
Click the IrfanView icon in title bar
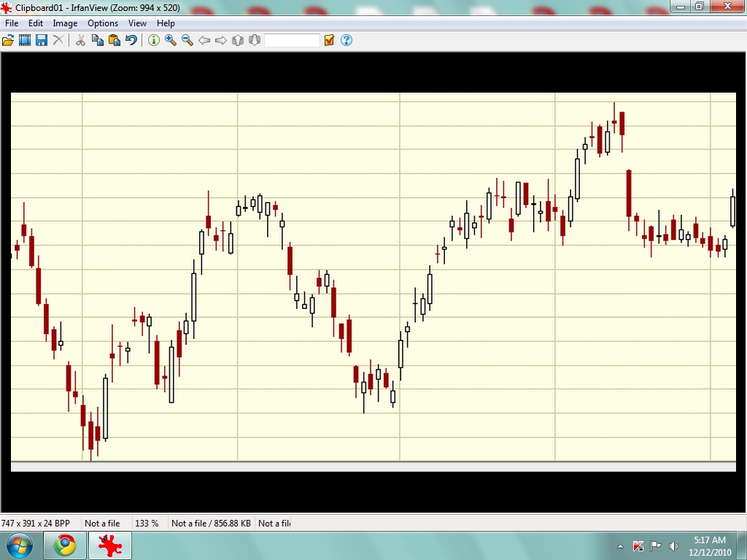(6, 7)
